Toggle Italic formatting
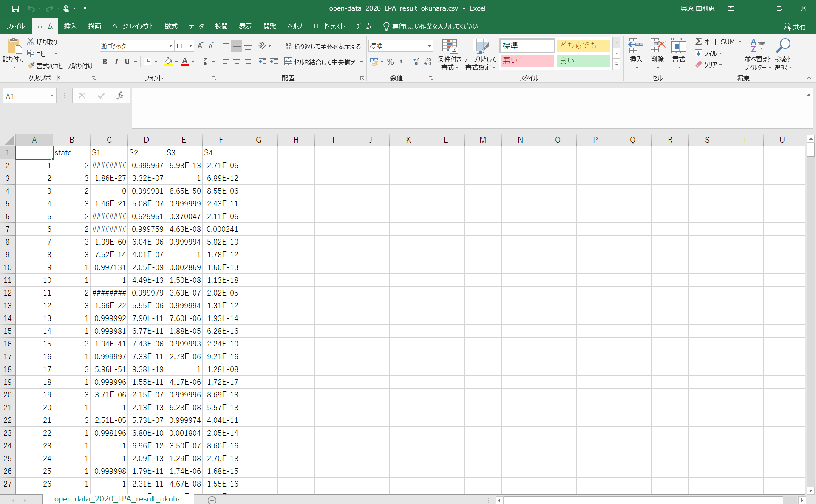Screen dimensions: 816x504 click(x=116, y=62)
